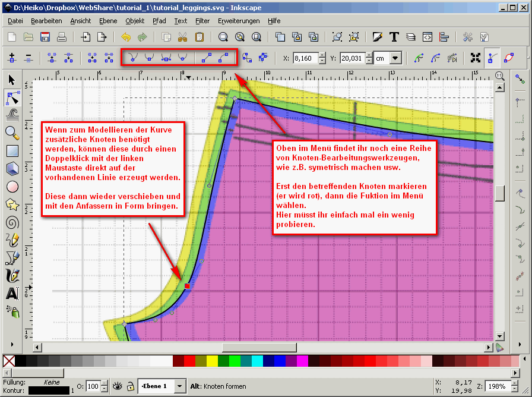Image resolution: width=532 pixels, height=397 pixels.
Task: Insert new nodes into selected segments
Action: [12, 58]
